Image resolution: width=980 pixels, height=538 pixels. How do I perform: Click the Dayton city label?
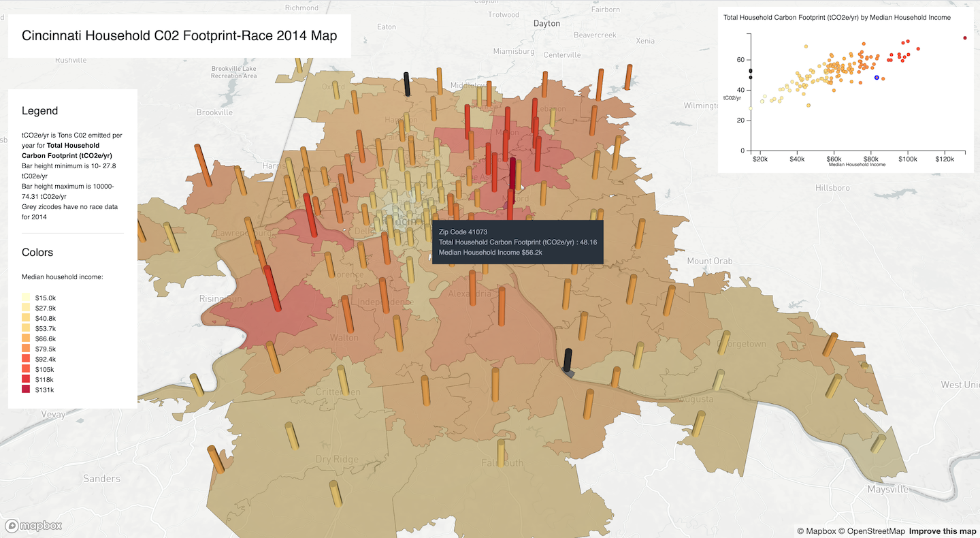pos(546,23)
